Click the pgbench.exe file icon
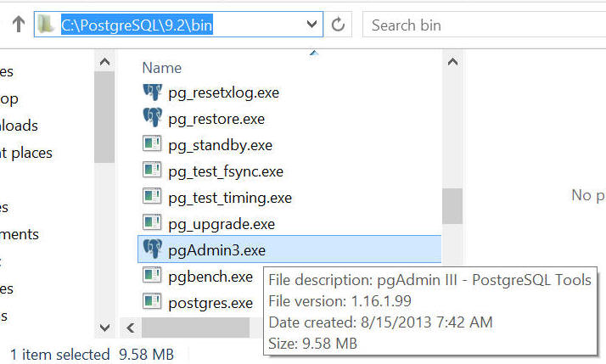 point(152,275)
